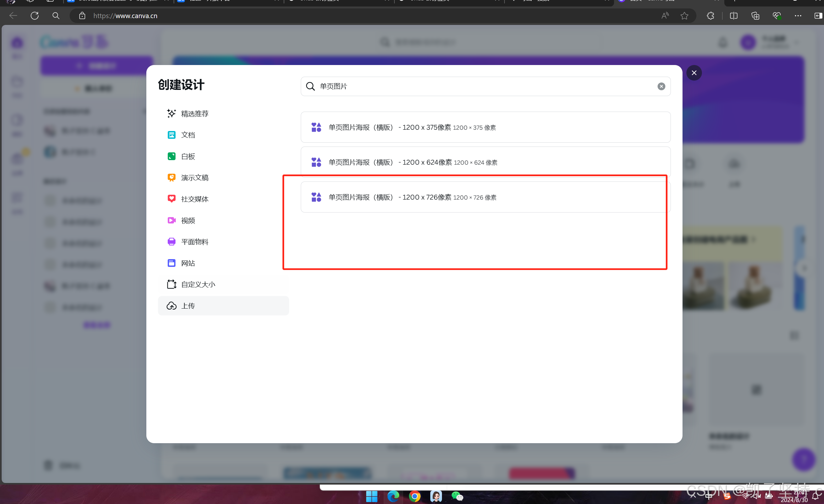Open the 网站 website category
The width and height of the screenshot is (824, 504).
[188, 263]
